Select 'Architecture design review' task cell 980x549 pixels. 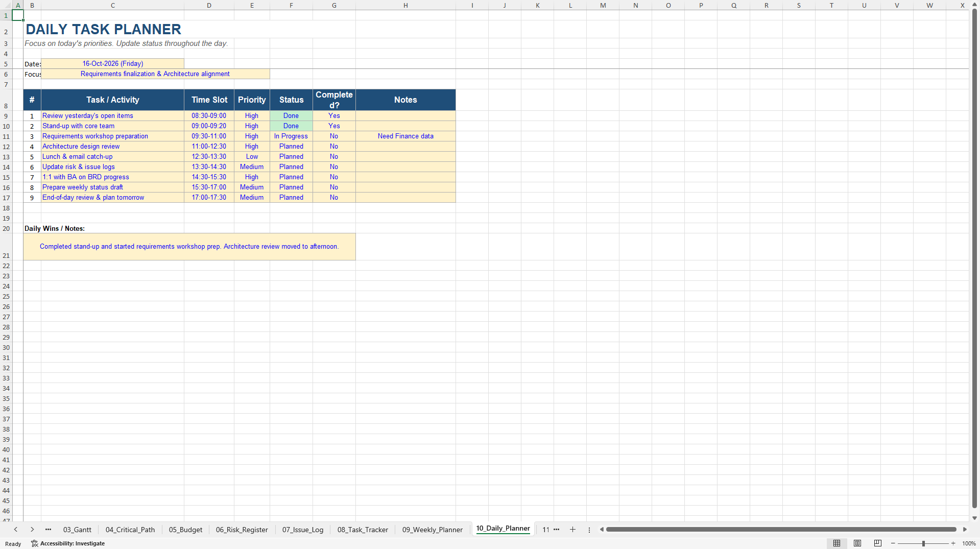(x=112, y=147)
